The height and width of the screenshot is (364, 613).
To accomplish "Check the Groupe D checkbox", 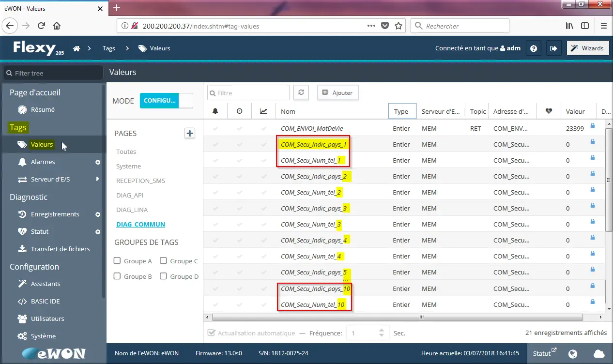I will [163, 276].
